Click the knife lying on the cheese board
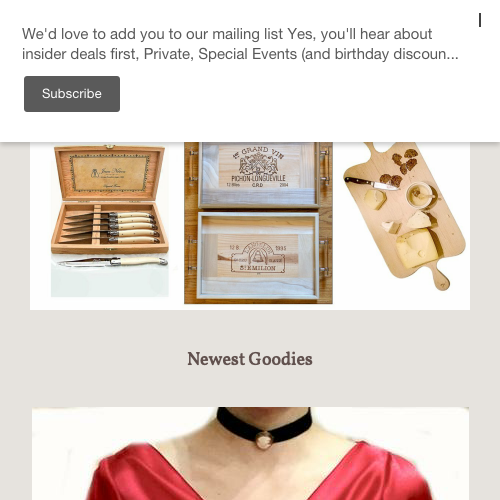Image resolution: width=500 pixels, height=500 pixels. [372, 183]
